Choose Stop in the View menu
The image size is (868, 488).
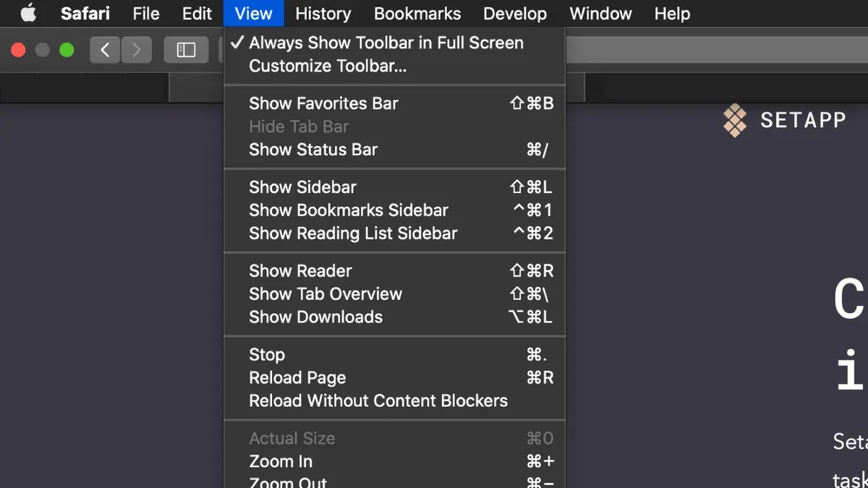pos(394,355)
